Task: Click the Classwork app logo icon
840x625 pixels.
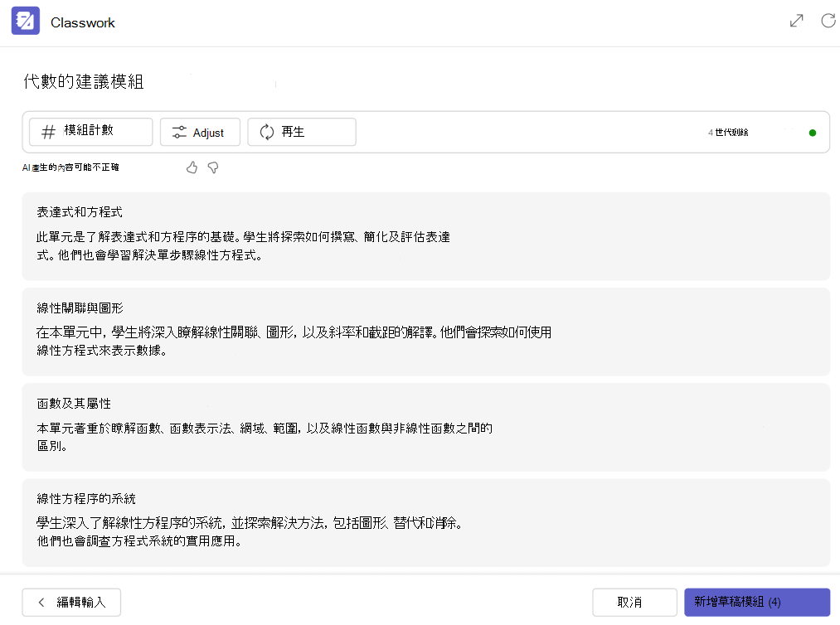Action: (x=26, y=21)
